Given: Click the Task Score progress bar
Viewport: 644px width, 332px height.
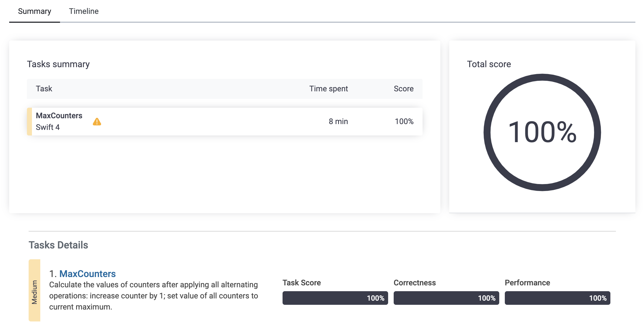Looking at the screenshot, I should click(335, 298).
